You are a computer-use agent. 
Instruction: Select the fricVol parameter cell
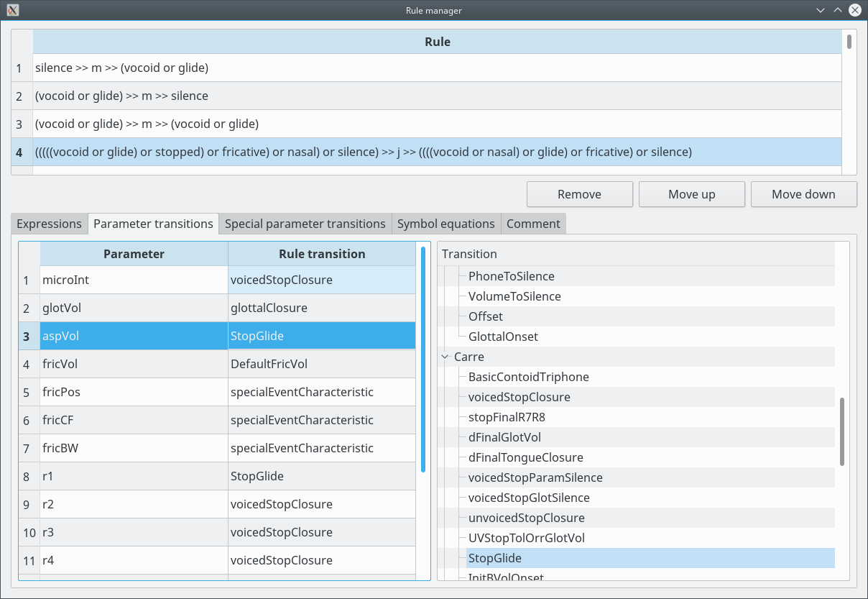(134, 364)
